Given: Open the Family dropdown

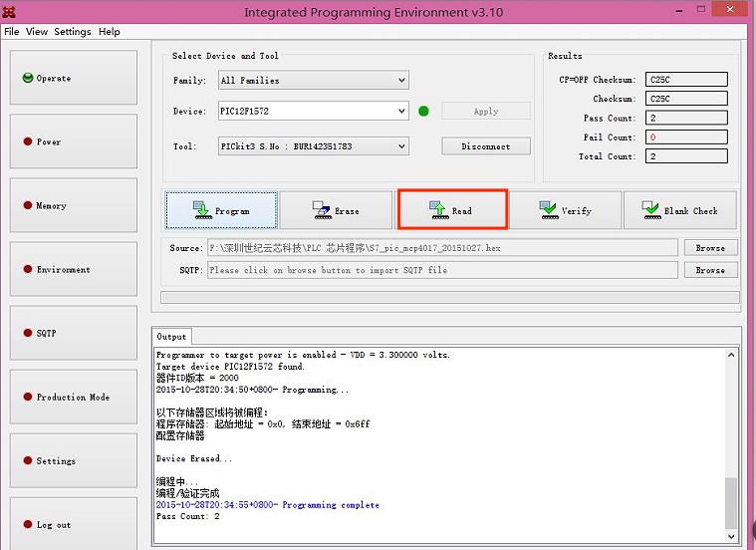Looking at the screenshot, I should click(x=314, y=80).
